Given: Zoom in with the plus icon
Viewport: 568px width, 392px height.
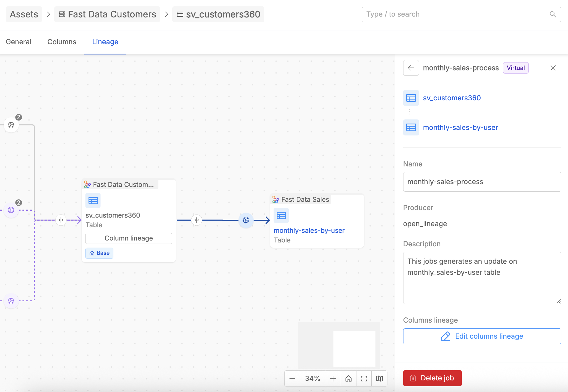Looking at the screenshot, I should point(333,378).
